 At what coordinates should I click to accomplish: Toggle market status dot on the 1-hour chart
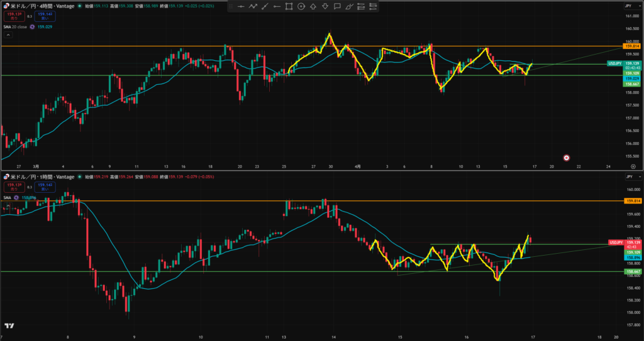[79, 178]
